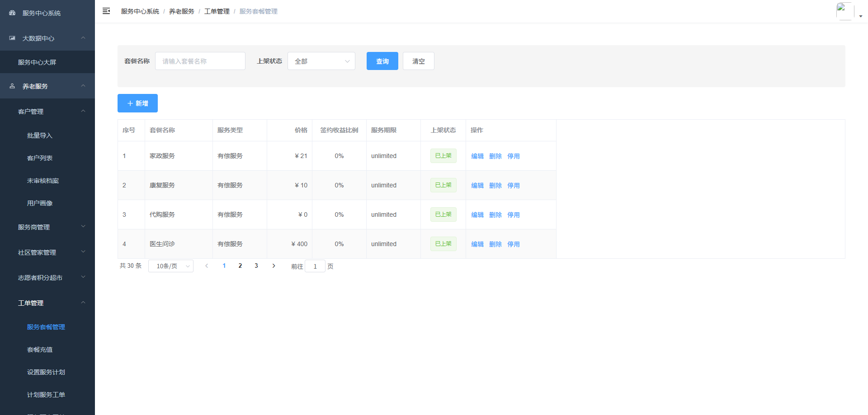The image size is (868, 415).
Task: Open 用户画像 menu item
Action: coord(47,203)
